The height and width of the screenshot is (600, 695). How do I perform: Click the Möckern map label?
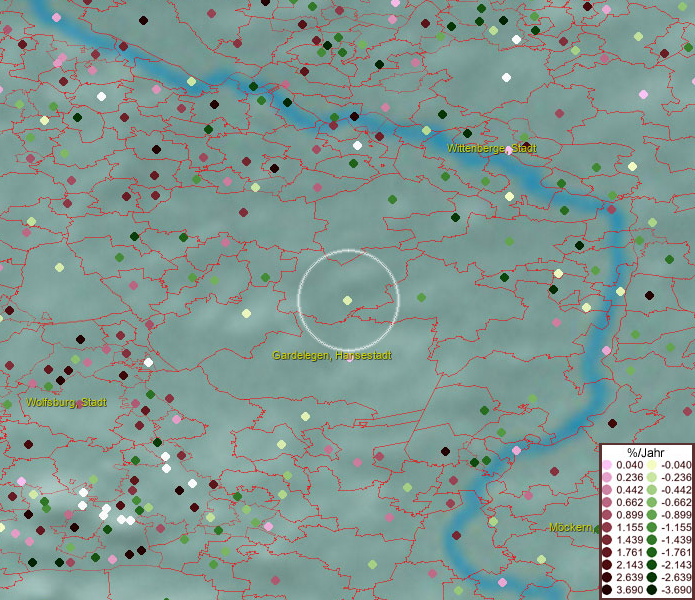pos(571,527)
